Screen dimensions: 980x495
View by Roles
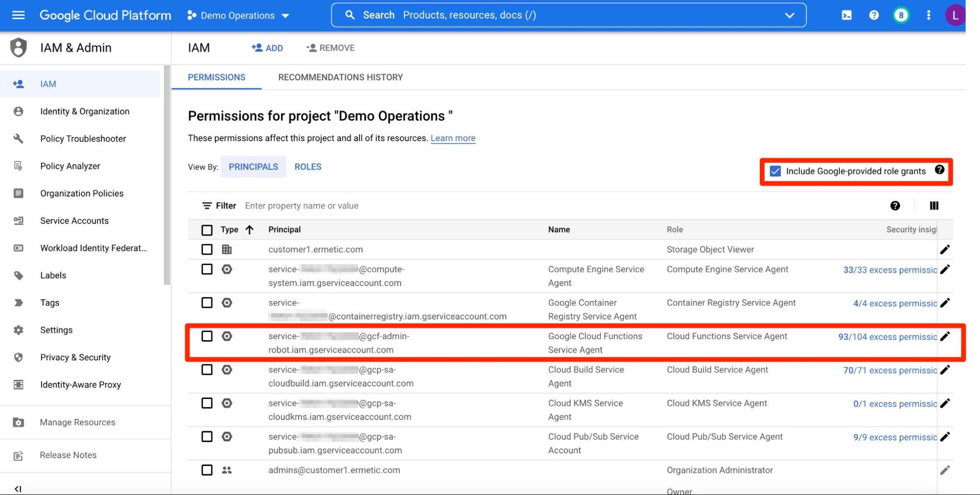click(308, 167)
